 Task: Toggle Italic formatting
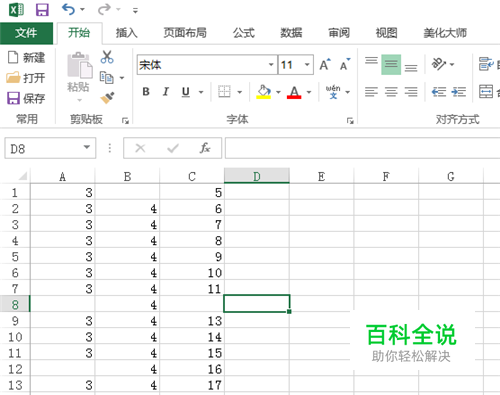[166, 92]
